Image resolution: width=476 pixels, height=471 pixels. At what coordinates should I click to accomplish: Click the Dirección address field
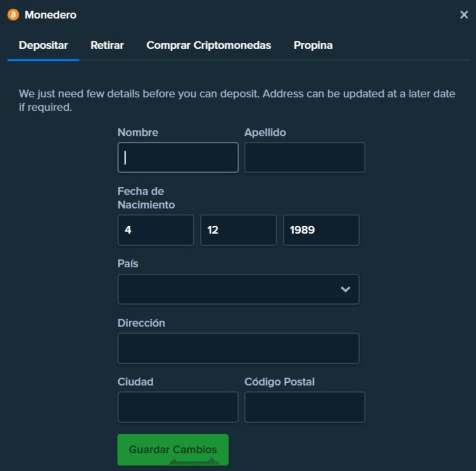[x=238, y=348]
